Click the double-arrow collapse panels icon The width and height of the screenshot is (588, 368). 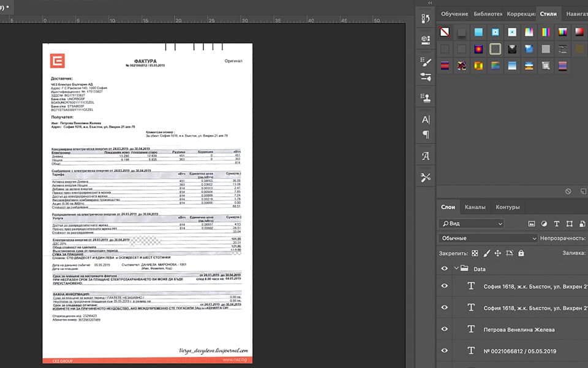(430, 2)
